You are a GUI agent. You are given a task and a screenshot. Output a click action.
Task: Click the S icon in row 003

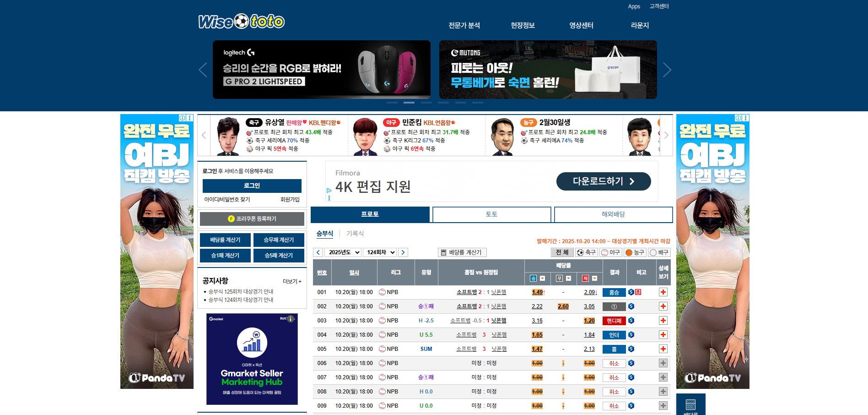coord(631,321)
